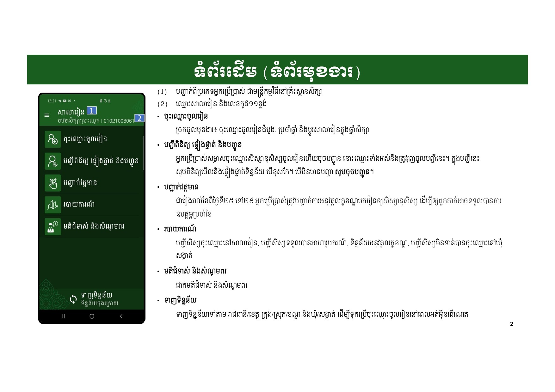Image resolution: width=555 pixels, height=392 pixels.
Task: Open the បញ្ជាក់វត្តមាន menu label in the phone
Action: [80, 183]
